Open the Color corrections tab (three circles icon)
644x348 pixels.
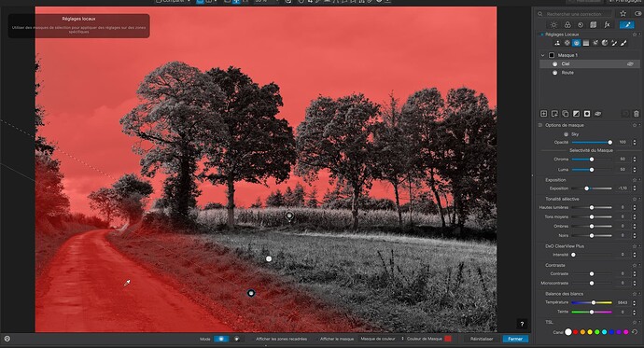(567, 25)
